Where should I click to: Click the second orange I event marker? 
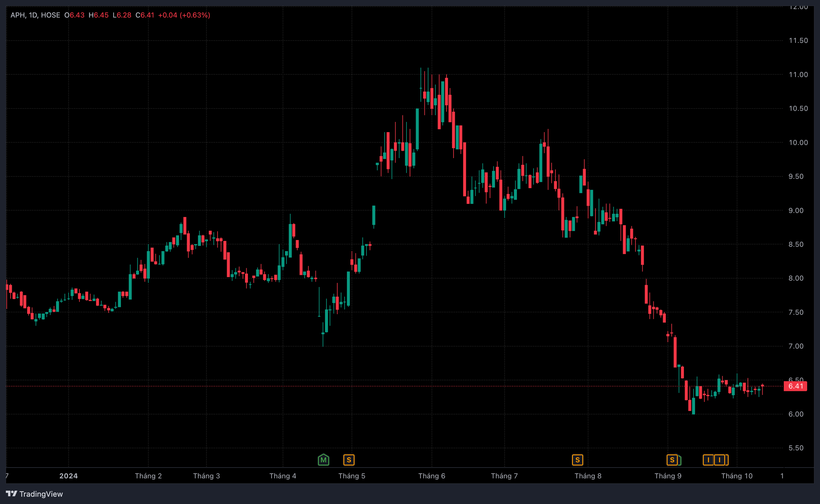point(719,460)
